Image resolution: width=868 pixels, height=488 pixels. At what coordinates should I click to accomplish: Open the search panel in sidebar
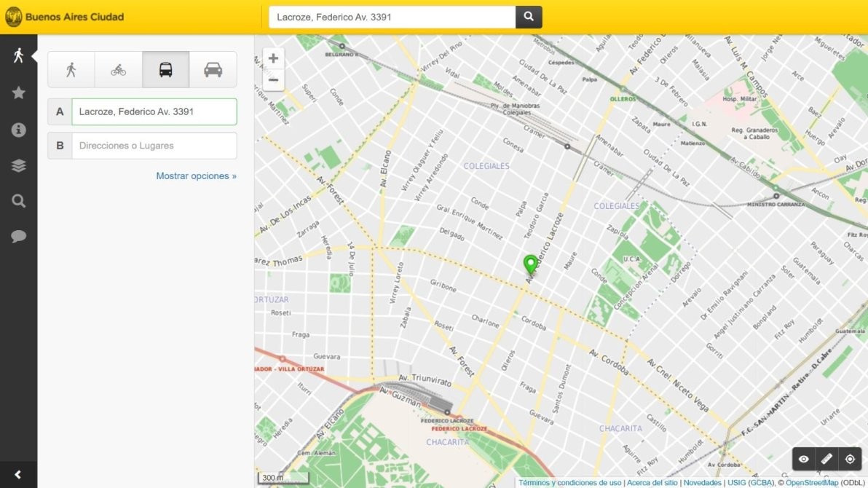coord(18,201)
